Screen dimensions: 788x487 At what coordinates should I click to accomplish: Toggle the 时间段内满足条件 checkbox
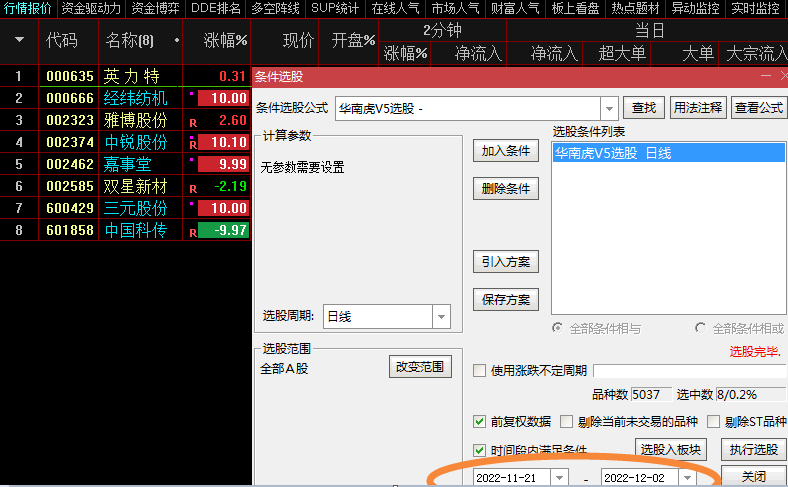click(479, 450)
